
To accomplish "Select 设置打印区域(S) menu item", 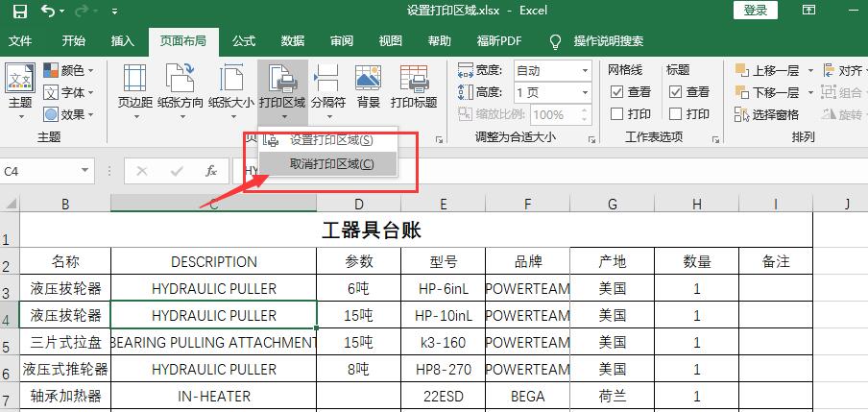I will tap(327, 140).
